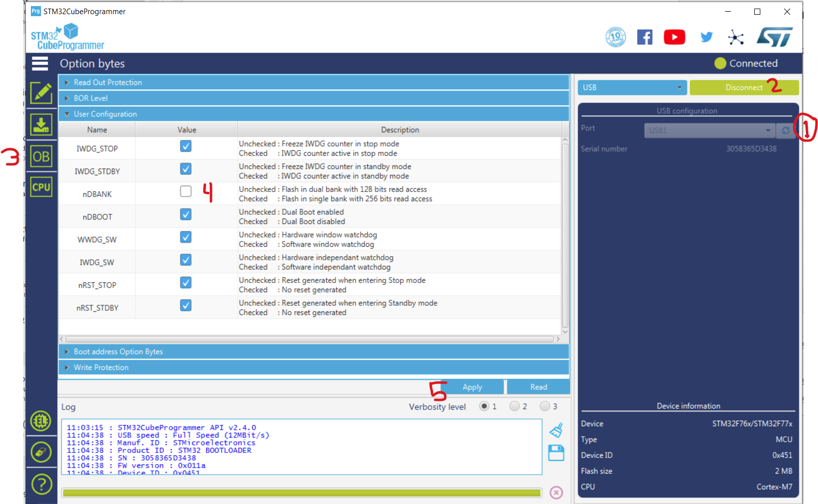
Task: Click the horizontal scrollbar under the table
Action: [x=309, y=339]
